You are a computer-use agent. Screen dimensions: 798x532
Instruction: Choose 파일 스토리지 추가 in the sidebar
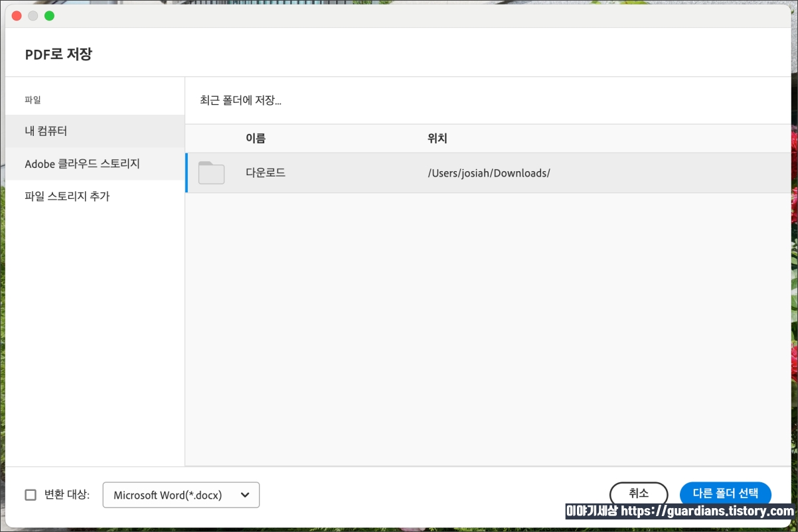[x=95, y=196]
